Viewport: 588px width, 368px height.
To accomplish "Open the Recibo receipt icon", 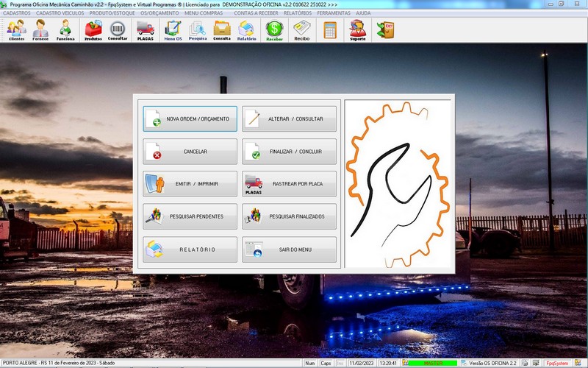I will pos(302,30).
